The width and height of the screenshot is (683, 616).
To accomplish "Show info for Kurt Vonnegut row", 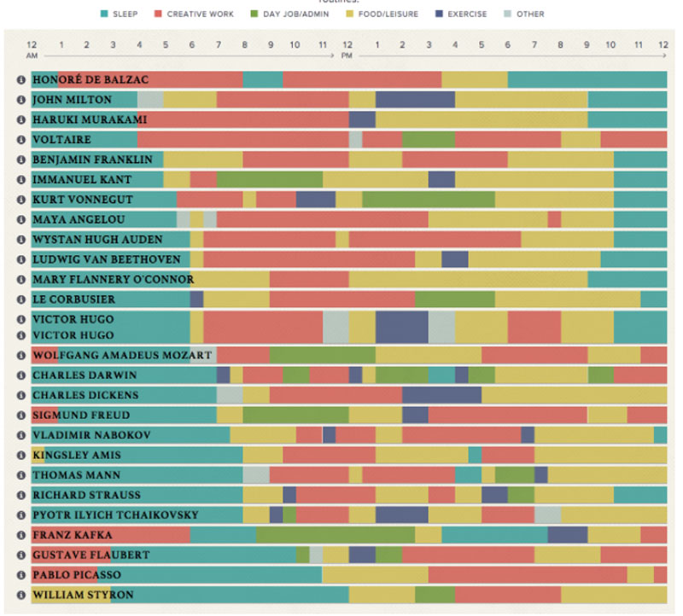I will pyautogui.click(x=20, y=200).
